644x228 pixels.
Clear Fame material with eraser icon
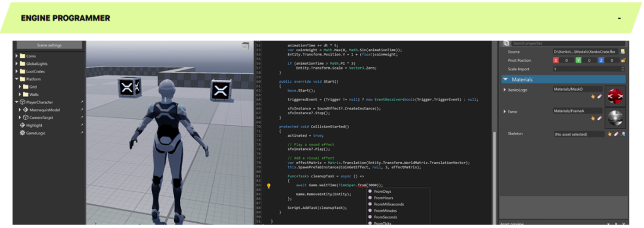599,118
